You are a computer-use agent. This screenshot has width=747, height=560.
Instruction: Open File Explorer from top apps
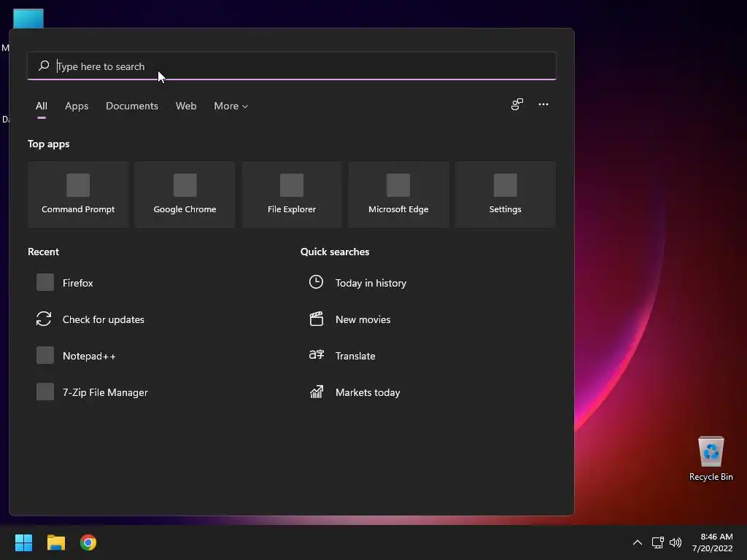point(292,195)
